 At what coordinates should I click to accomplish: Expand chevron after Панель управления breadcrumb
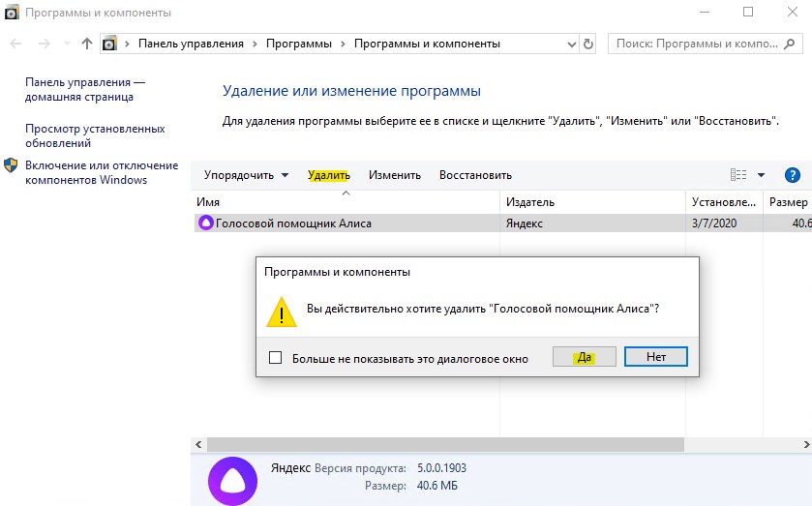[x=255, y=45]
